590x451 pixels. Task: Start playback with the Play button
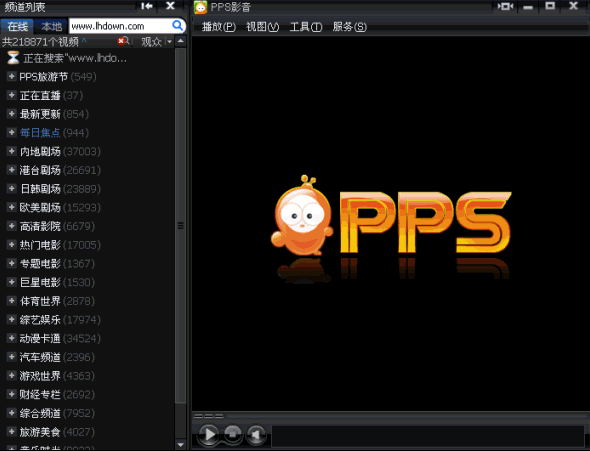[x=208, y=434]
